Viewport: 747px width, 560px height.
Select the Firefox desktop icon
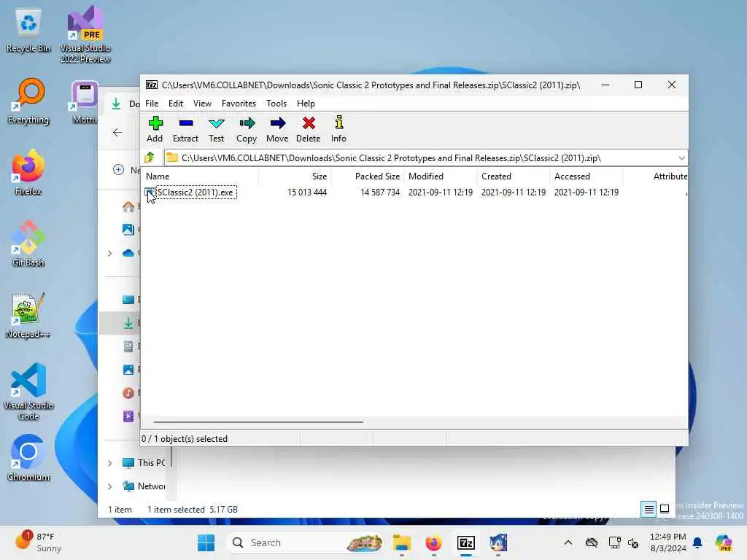click(x=28, y=173)
